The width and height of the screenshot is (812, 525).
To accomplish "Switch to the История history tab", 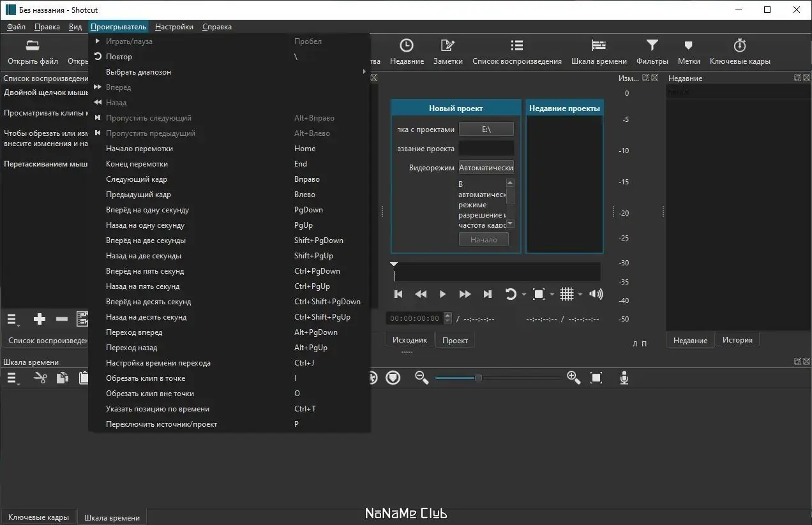I will 737,340.
